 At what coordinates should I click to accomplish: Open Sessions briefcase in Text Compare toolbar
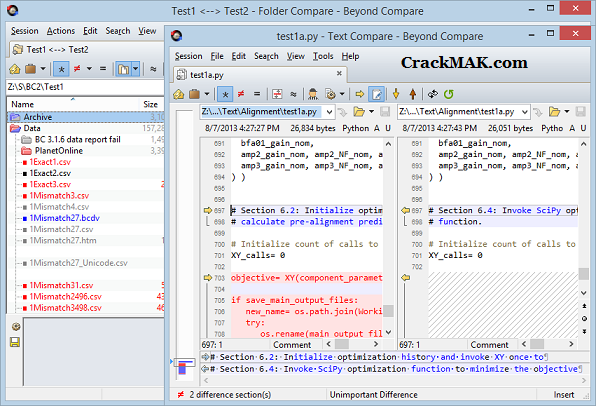[195, 94]
